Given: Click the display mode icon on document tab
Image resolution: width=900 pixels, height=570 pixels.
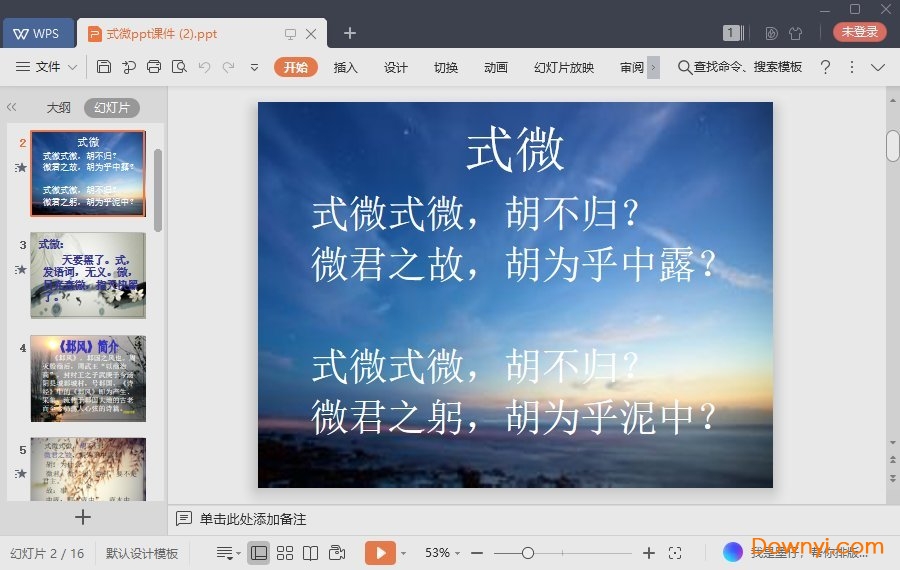Looking at the screenshot, I should (x=290, y=34).
